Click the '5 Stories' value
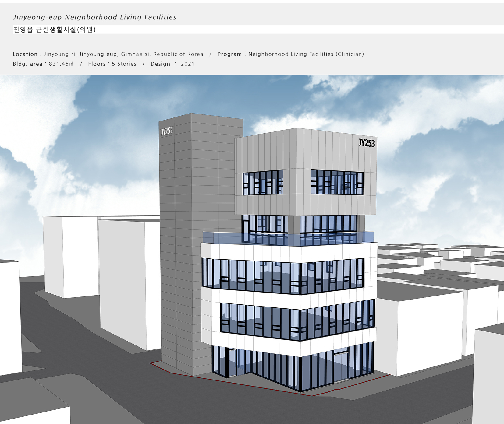The image size is (504, 424). [x=124, y=64]
